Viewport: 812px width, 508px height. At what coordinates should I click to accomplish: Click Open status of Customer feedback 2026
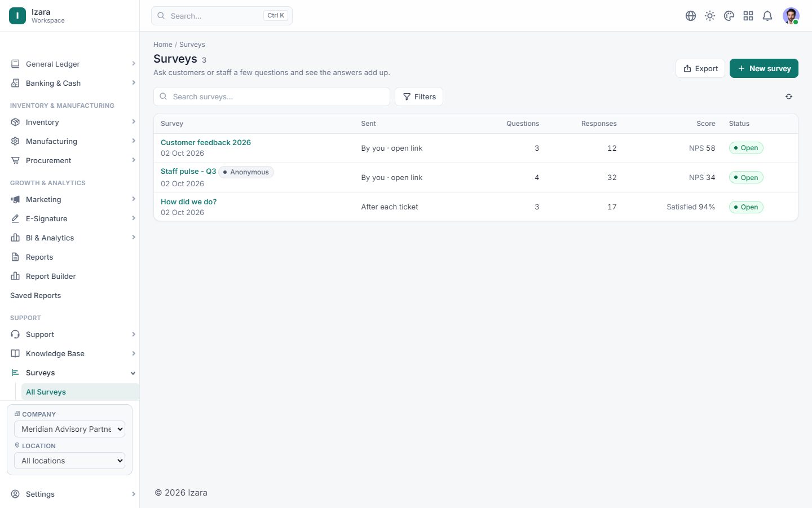coord(746,148)
